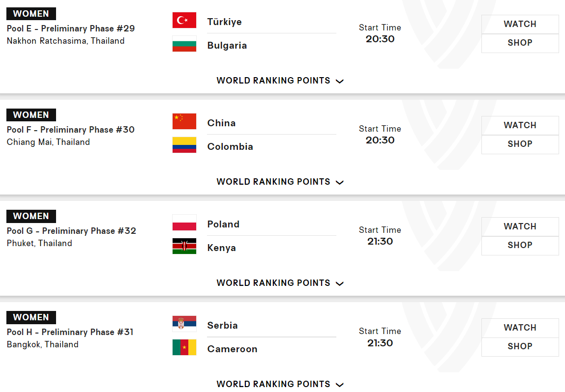This screenshot has width=565, height=392.
Task: Click the Women tag on Pool G match
Action: coord(31,216)
